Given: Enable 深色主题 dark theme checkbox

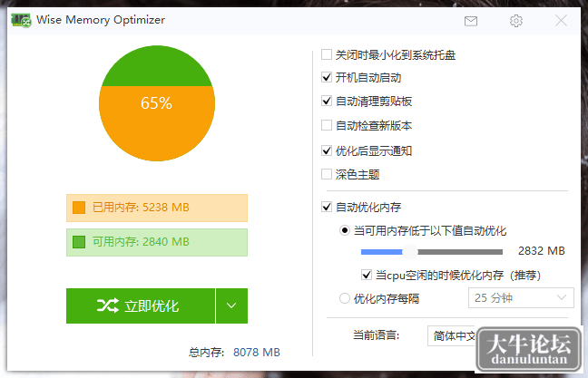Looking at the screenshot, I should tap(327, 174).
